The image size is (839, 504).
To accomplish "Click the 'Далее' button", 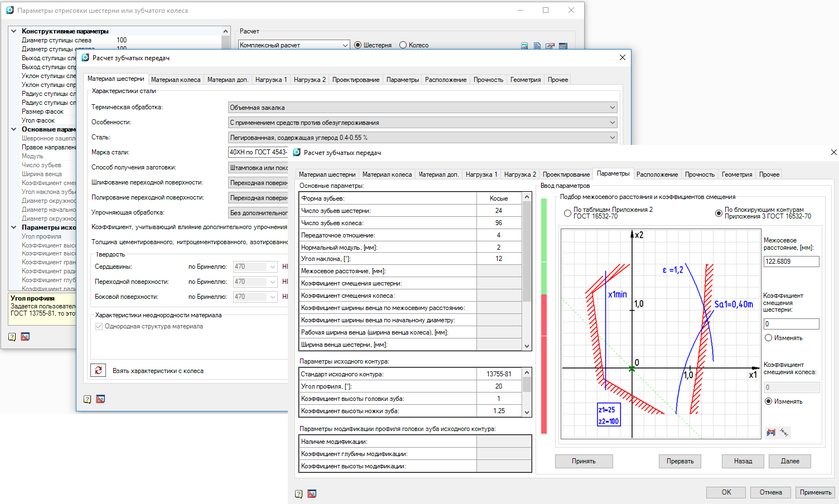I will [x=789, y=461].
